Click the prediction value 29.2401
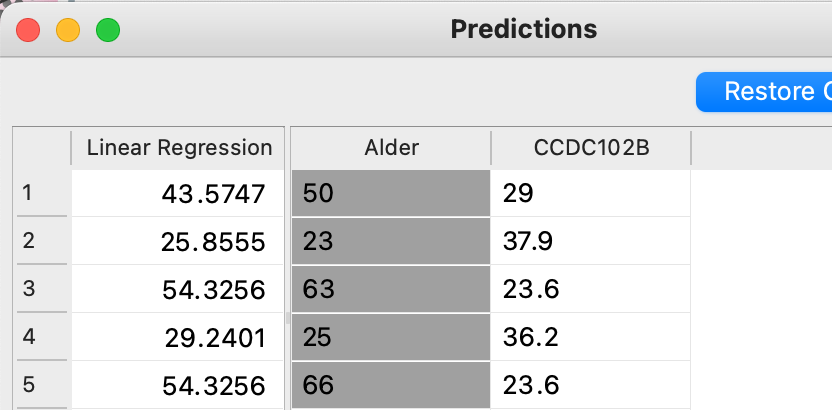The image size is (832, 410). [214, 338]
